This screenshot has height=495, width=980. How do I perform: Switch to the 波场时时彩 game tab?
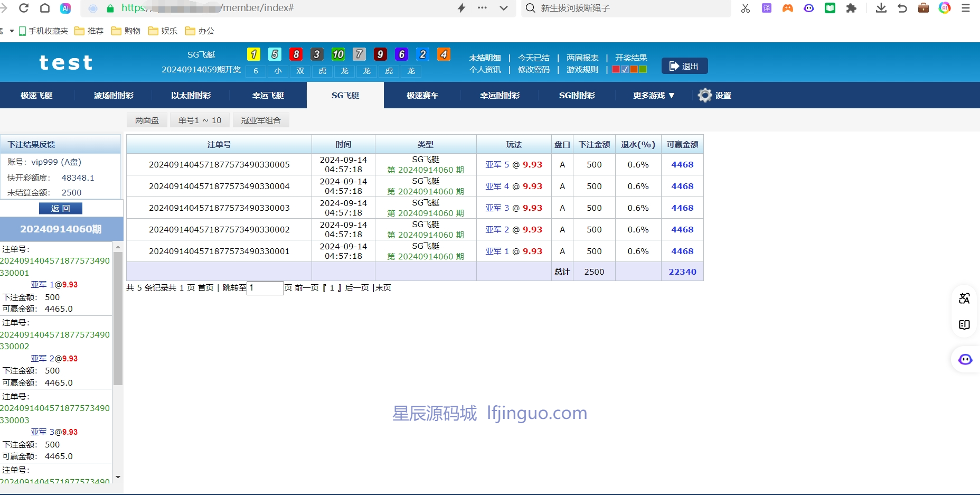tap(114, 95)
